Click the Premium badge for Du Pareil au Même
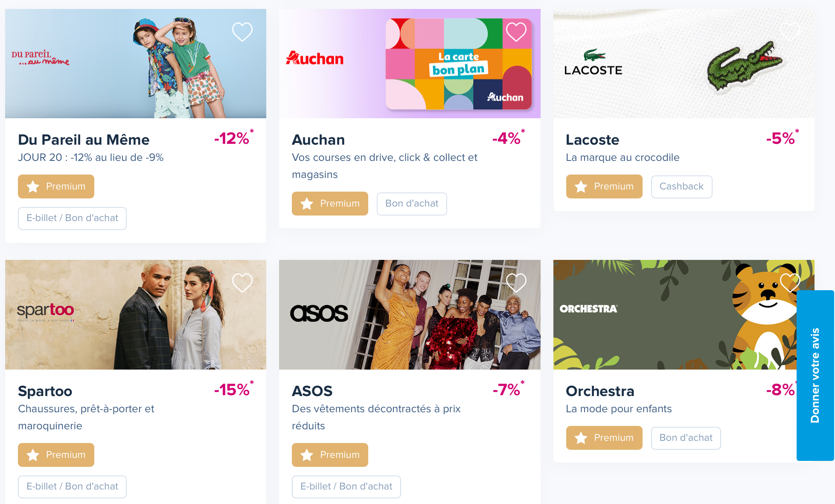 coord(56,186)
